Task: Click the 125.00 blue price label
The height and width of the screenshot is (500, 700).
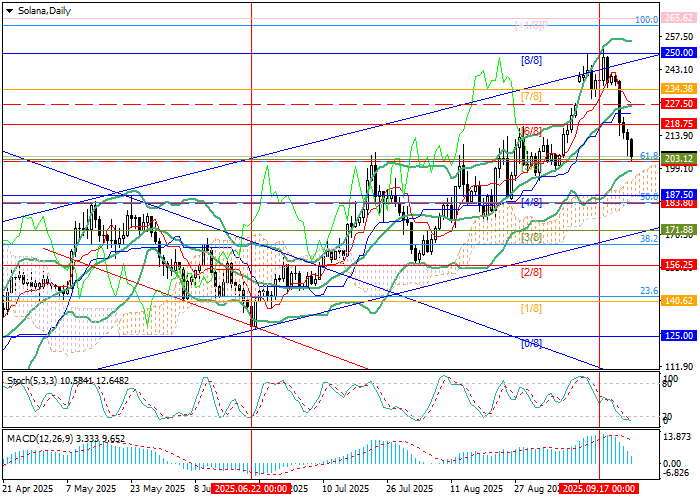Action: coord(678,336)
